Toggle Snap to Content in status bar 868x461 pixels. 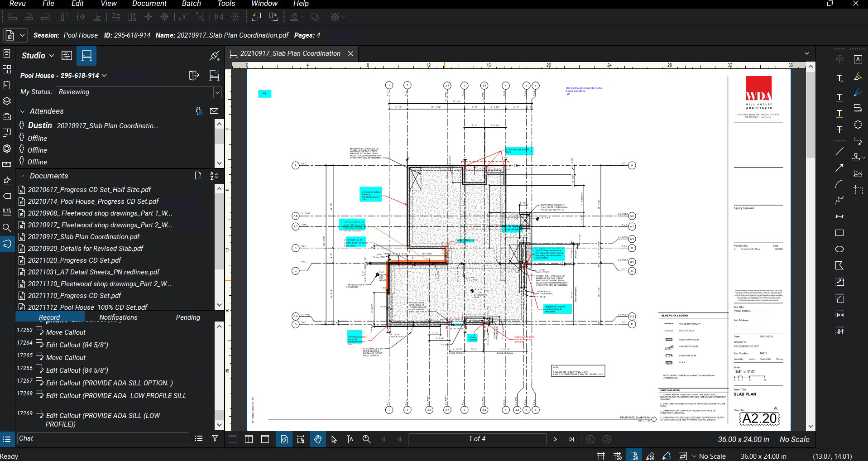[634, 456]
